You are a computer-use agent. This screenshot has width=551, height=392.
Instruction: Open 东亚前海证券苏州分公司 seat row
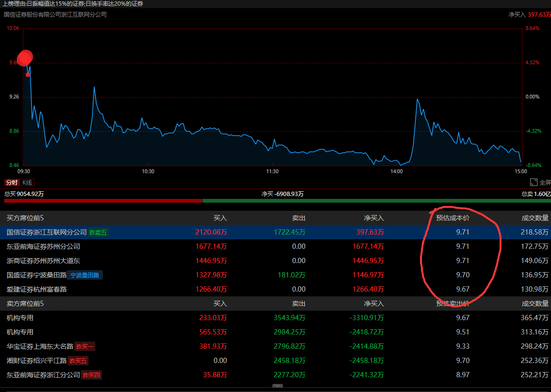tap(43, 246)
